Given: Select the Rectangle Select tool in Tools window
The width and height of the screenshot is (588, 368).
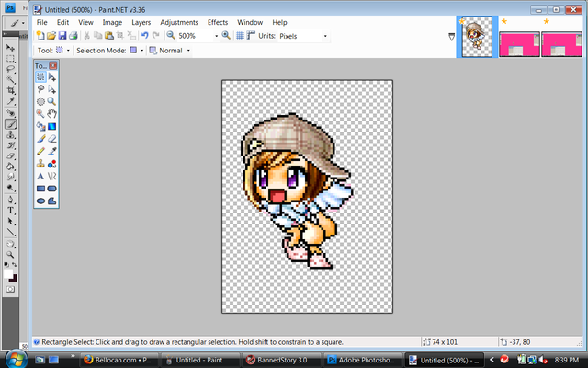Looking at the screenshot, I should coord(40,76).
